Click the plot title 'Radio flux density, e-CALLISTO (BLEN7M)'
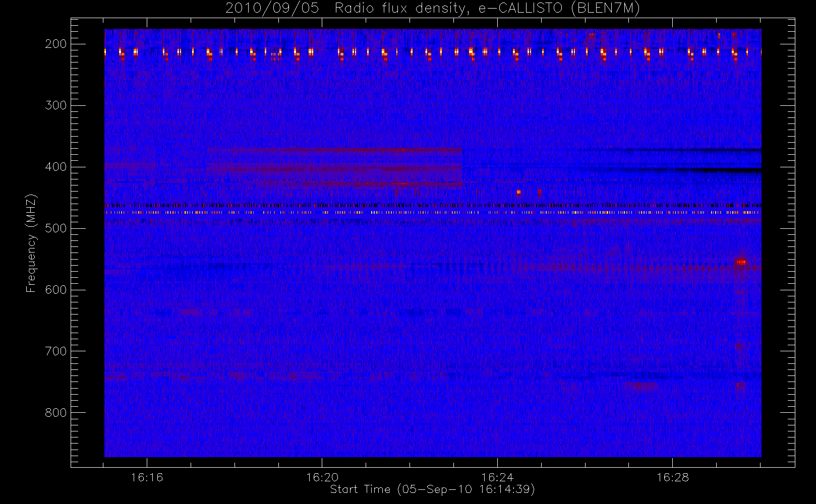 pos(487,9)
